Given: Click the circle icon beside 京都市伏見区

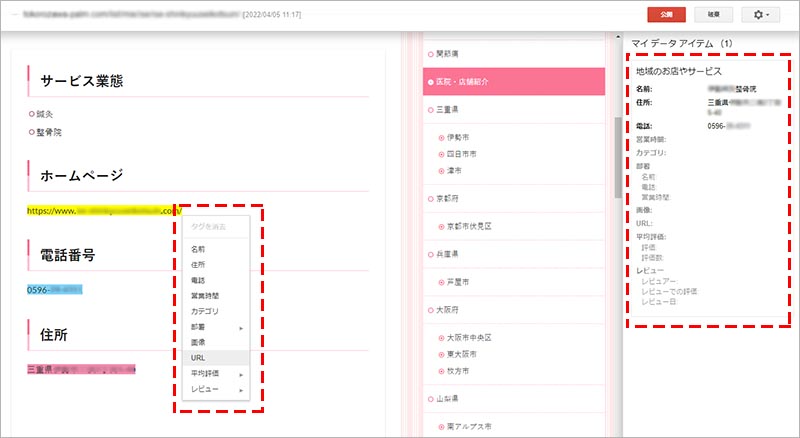Looking at the screenshot, I should click(x=441, y=227).
